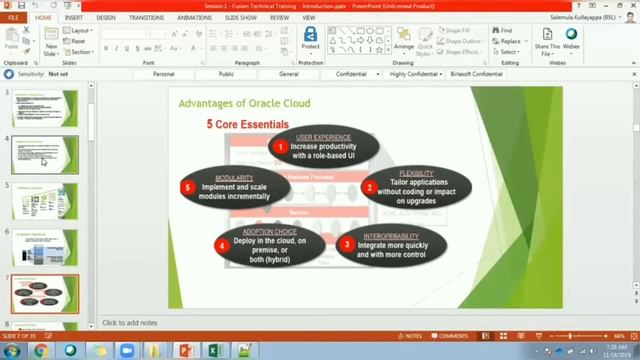Toggle the Comments pane
This screenshot has width=640, height=360.
(449, 336)
